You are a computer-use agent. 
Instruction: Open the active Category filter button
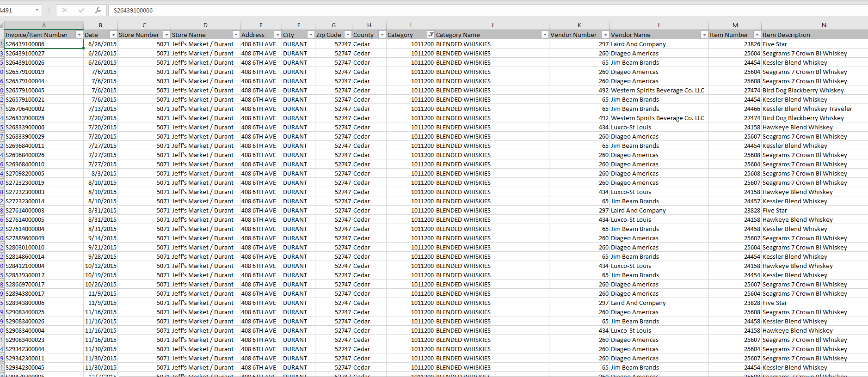tap(431, 35)
